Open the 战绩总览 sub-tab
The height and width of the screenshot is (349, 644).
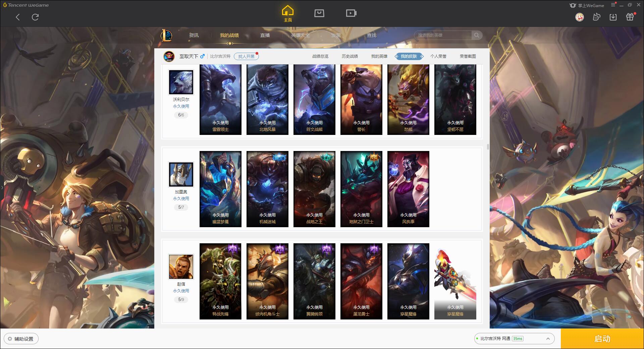coord(320,56)
